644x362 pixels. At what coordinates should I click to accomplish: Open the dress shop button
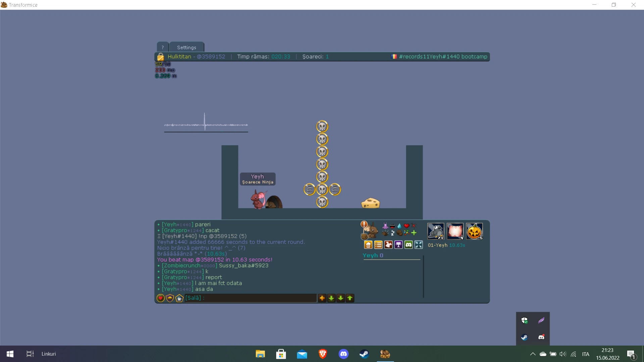pos(388,245)
